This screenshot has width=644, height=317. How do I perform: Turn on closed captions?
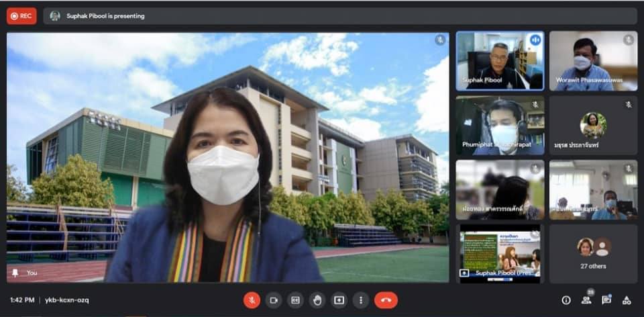295,300
